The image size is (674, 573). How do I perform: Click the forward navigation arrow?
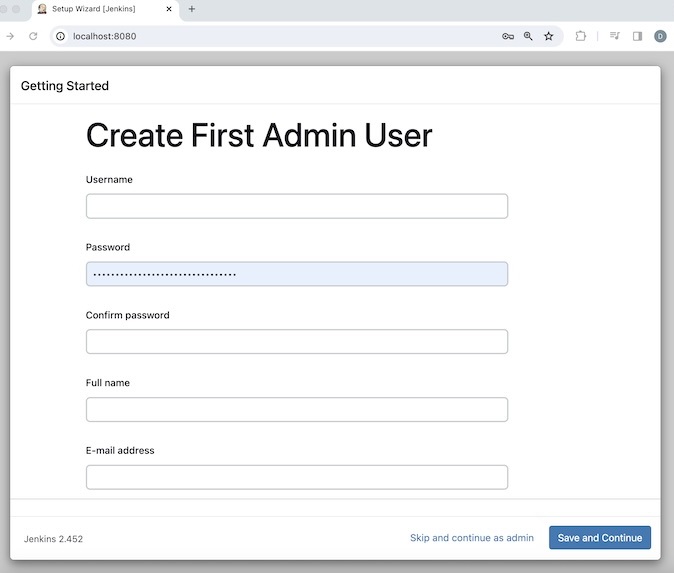(x=10, y=36)
